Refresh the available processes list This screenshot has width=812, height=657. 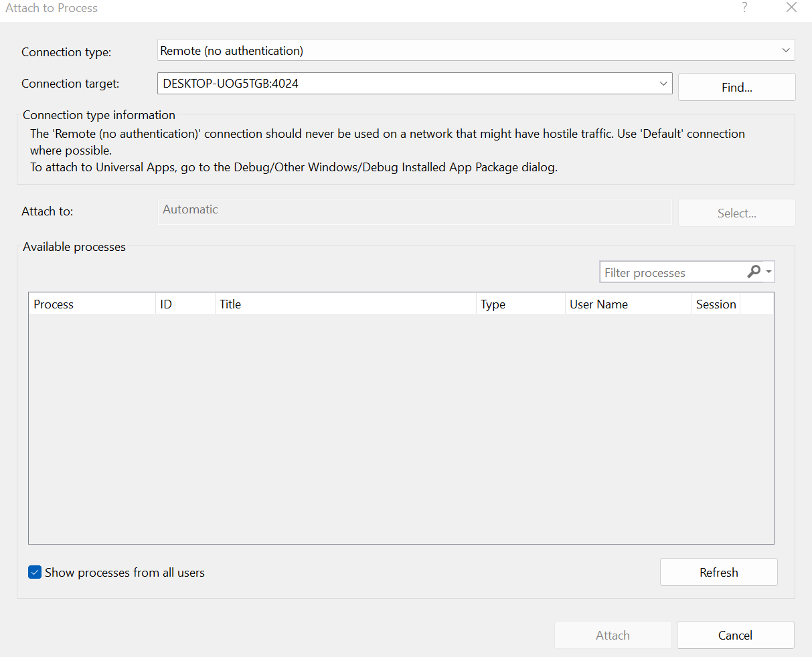718,573
